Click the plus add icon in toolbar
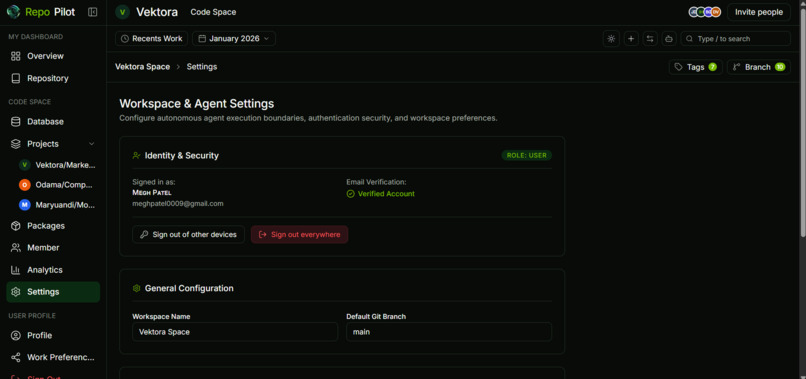806x379 pixels. point(631,39)
